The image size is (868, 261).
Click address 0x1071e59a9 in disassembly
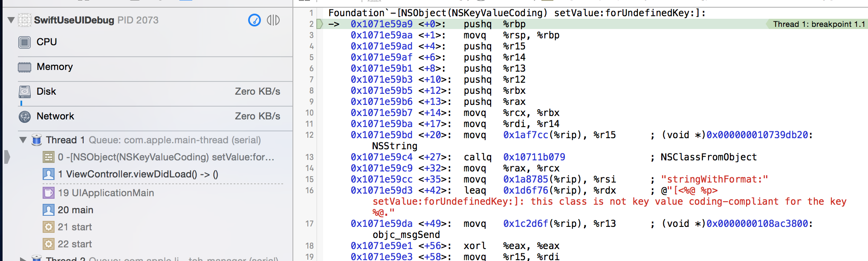382,24
